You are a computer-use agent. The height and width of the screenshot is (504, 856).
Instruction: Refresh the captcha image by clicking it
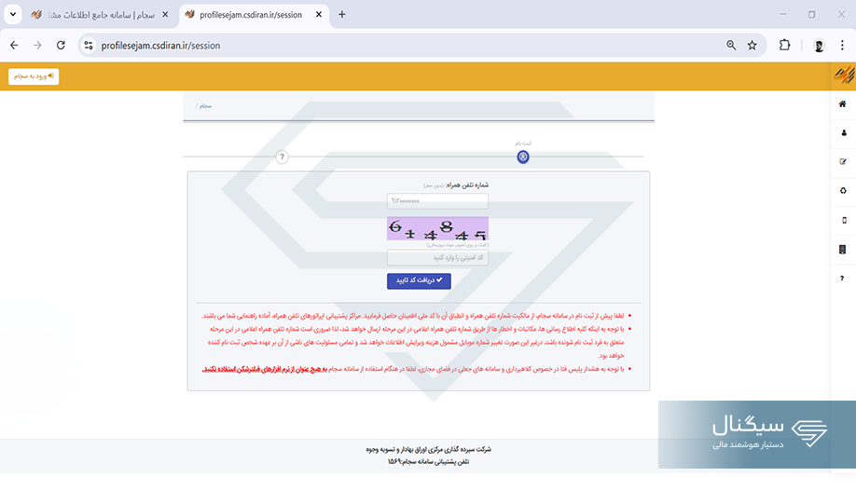coord(437,229)
